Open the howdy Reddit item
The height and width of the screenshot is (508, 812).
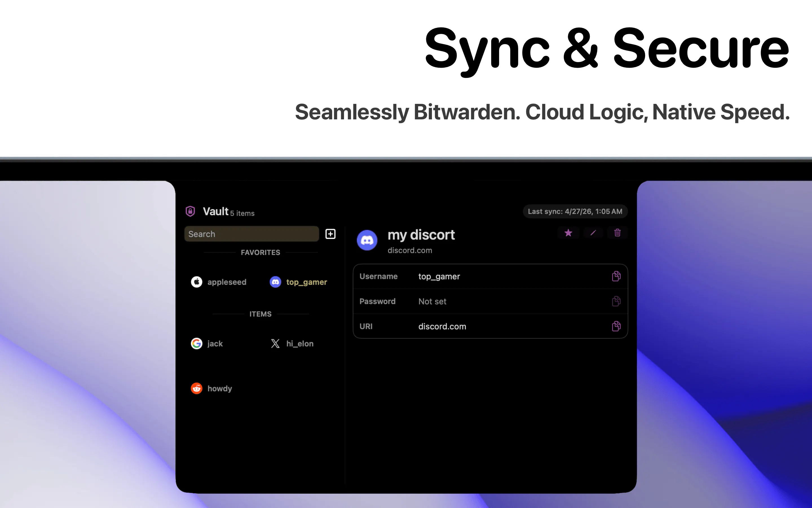[211, 388]
